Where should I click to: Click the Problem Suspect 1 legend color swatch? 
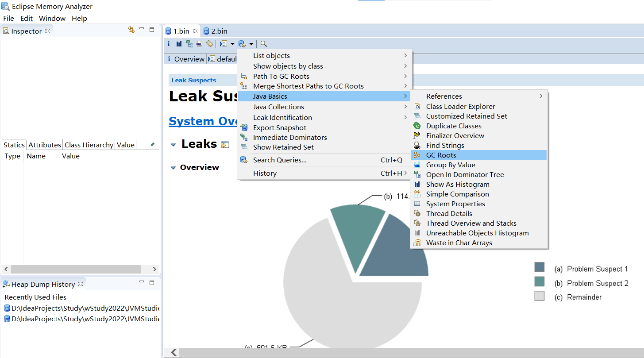(x=539, y=267)
